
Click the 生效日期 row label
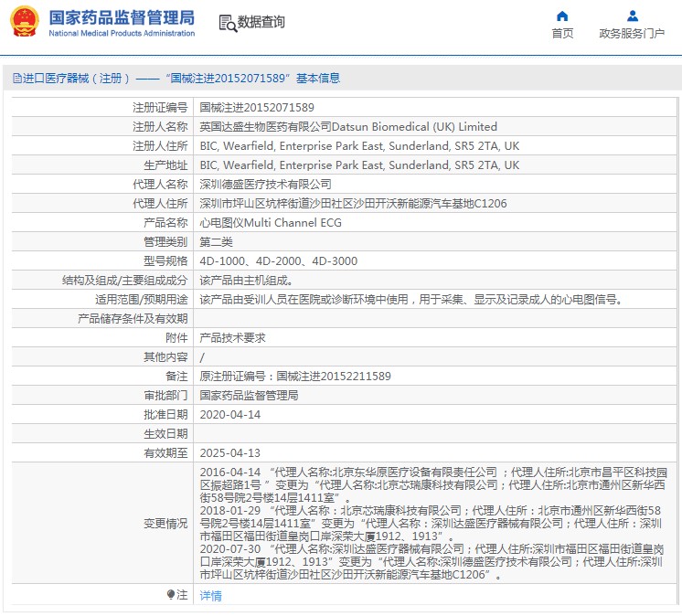165,434
